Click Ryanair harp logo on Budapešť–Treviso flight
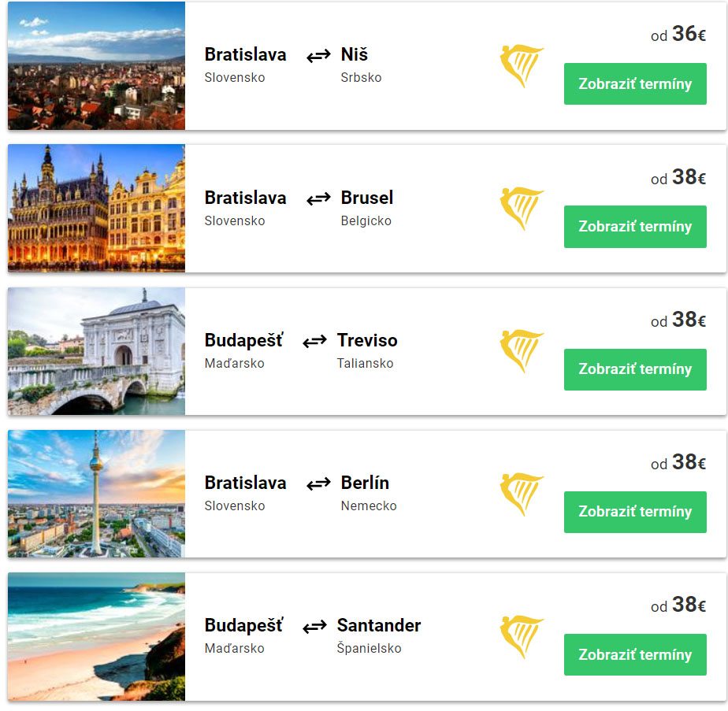This screenshot has width=728, height=711. [x=521, y=351]
